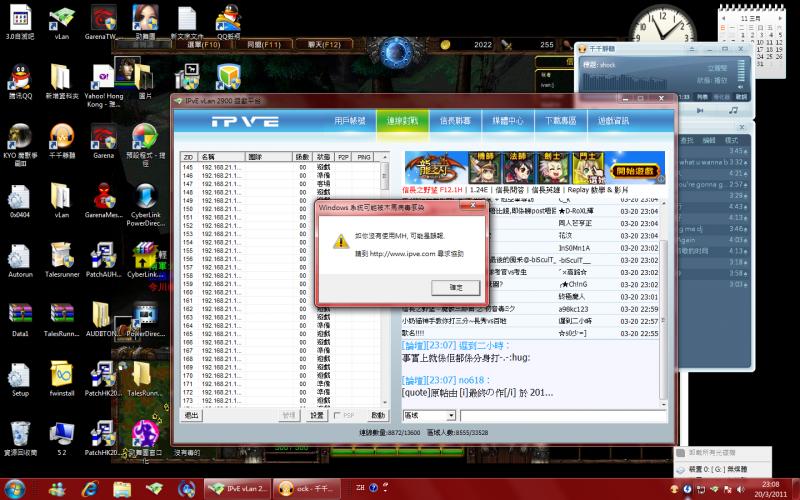Go to previous month on calendar gadget
Image resolution: width=800 pixels, height=500 pixels.
tap(723, 18)
